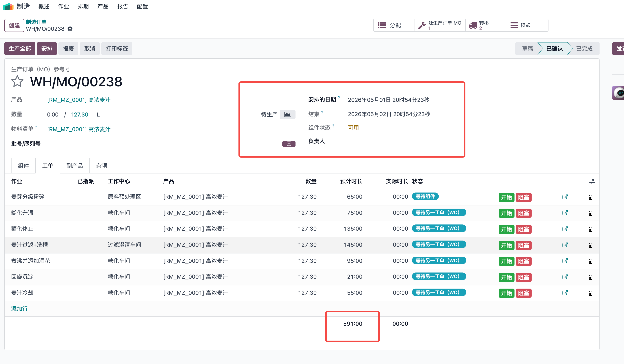Edit the 结束 end date field
Viewport: 624px width, 364px height.
click(389, 114)
